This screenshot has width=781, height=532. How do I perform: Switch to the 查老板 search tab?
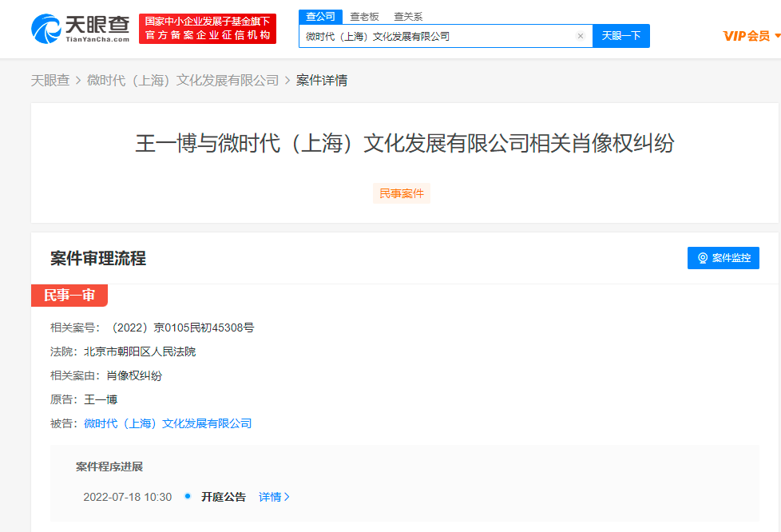pyautogui.click(x=364, y=17)
